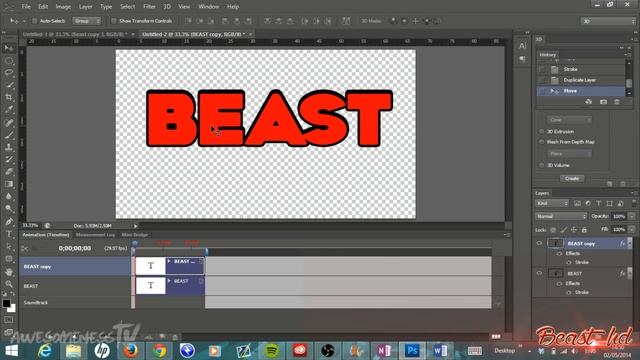Expand the BEAST copy timeline track
The width and height of the screenshot is (640, 360).
point(169,261)
